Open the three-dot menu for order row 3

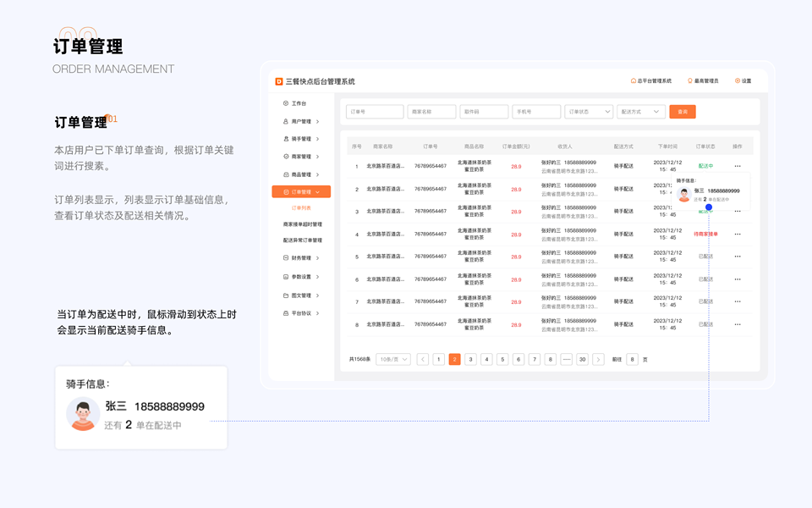click(738, 212)
